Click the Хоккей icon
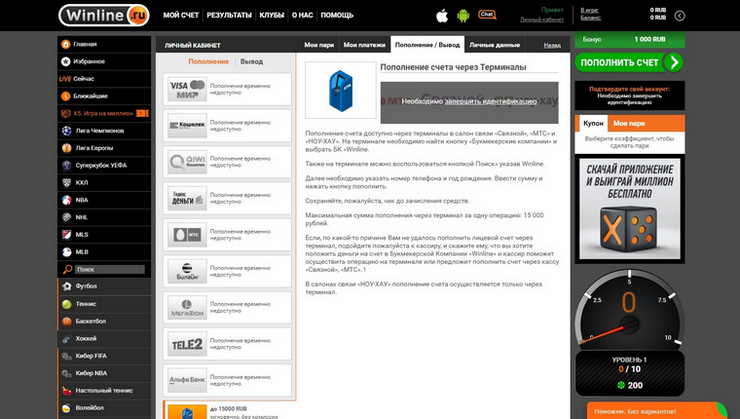 [x=67, y=339]
